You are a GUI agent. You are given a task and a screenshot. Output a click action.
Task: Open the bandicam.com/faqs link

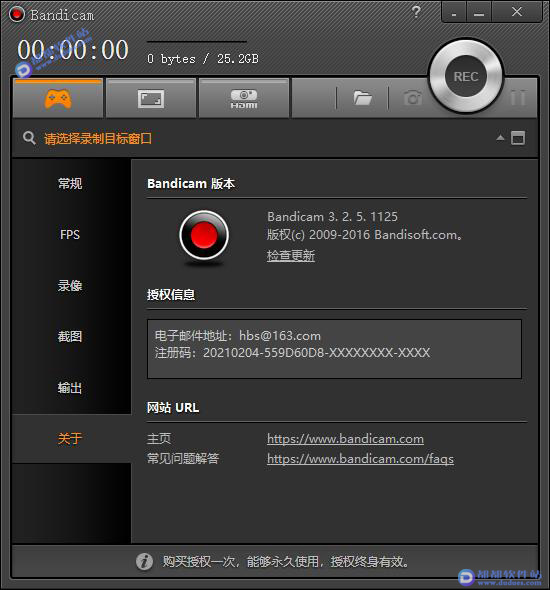[x=360, y=459]
